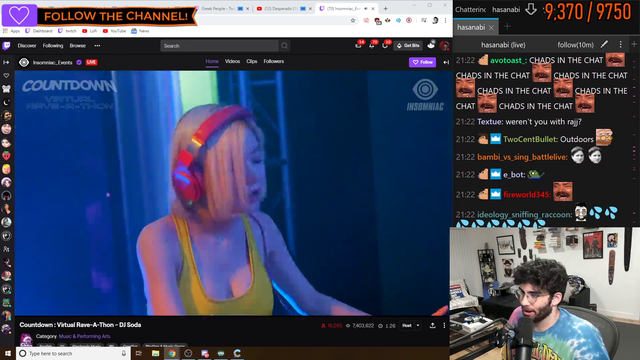Click the Get Bits button

(x=408, y=46)
